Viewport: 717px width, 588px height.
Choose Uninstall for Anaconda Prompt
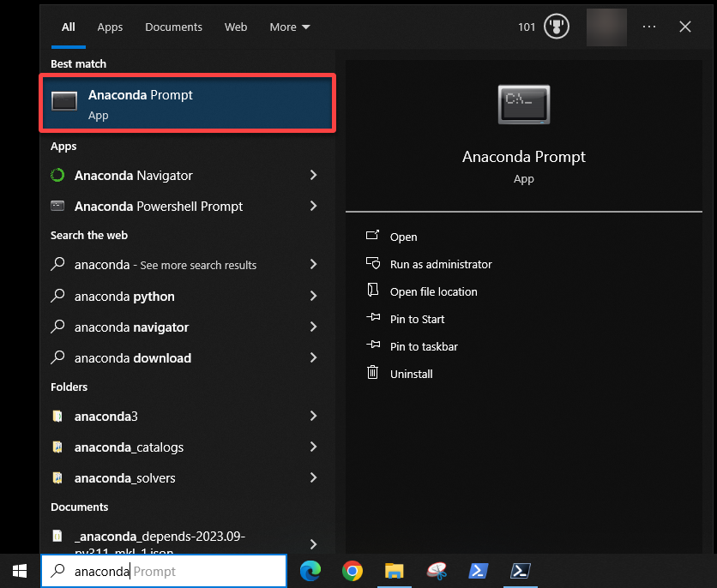point(411,374)
